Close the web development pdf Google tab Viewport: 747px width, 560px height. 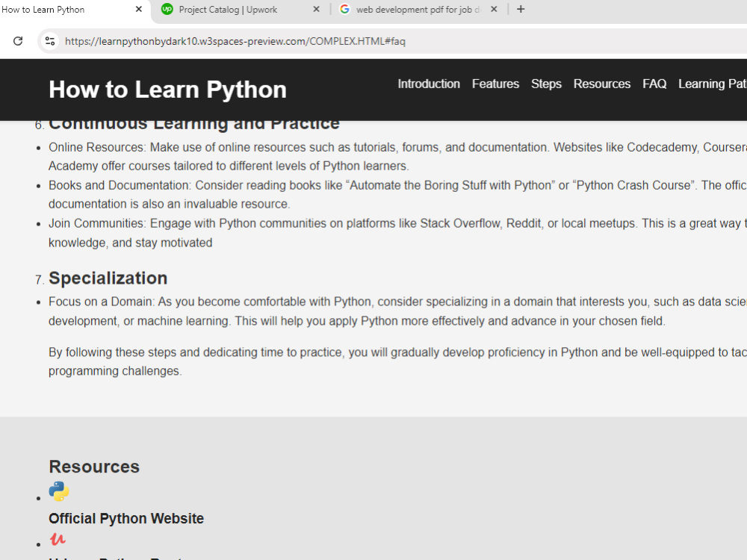[x=494, y=9]
